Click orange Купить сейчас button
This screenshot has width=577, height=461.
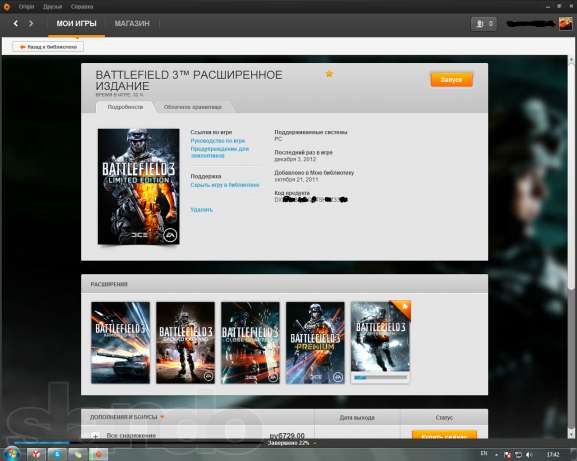pos(444,435)
